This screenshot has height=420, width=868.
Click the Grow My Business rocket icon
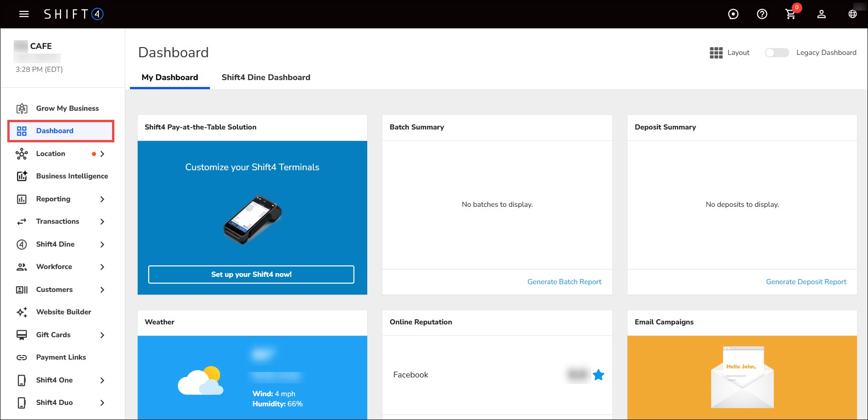pyautogui.click(x=22, y=108)
